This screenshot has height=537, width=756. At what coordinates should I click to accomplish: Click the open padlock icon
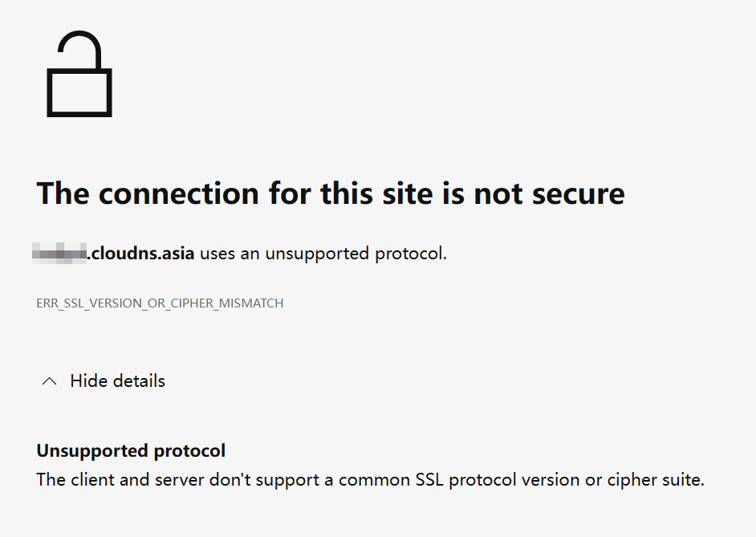pyautogui.click(x=79, y=75)
